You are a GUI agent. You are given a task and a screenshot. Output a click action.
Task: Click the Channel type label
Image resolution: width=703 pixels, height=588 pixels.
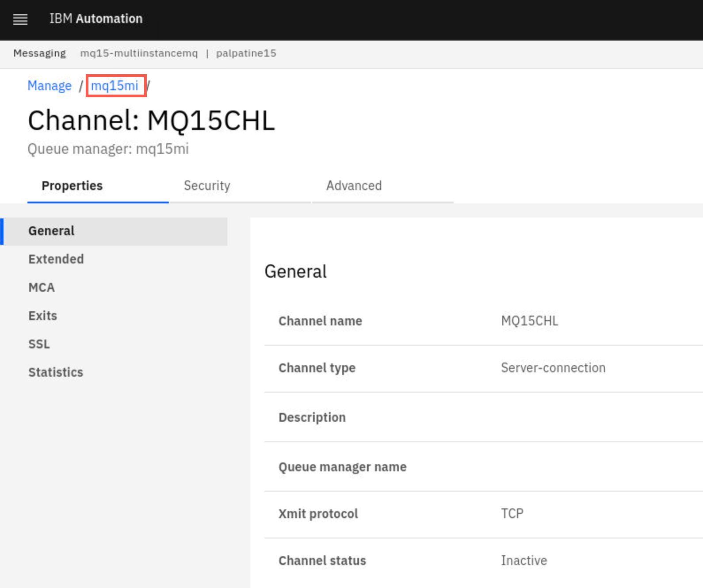317,368
